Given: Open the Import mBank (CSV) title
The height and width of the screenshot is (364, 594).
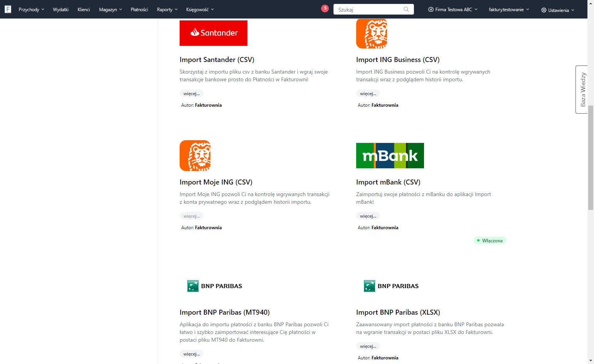Looking at the screenshot, I should tap(388, 182).
